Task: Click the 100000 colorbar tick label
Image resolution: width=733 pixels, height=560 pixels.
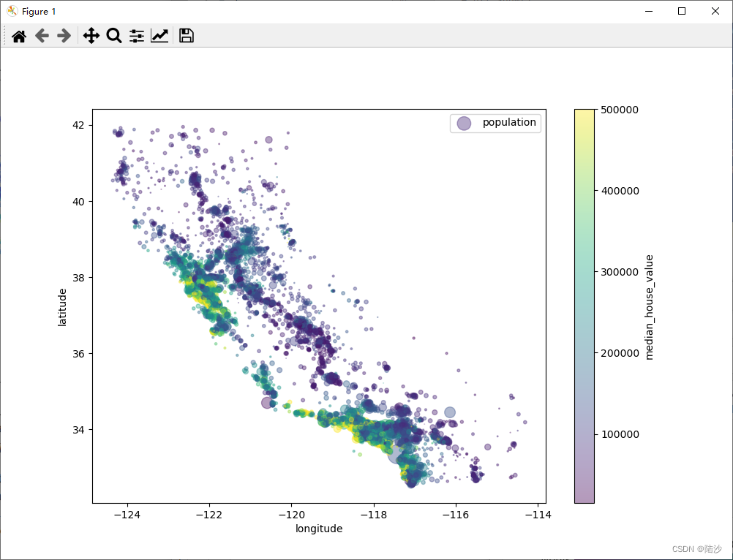Action: click(620, 434)
